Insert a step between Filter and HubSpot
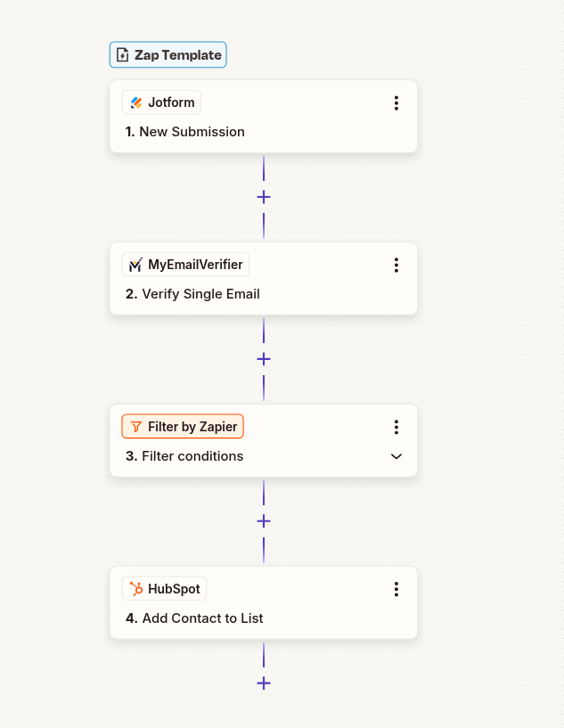 click(263, 521)
